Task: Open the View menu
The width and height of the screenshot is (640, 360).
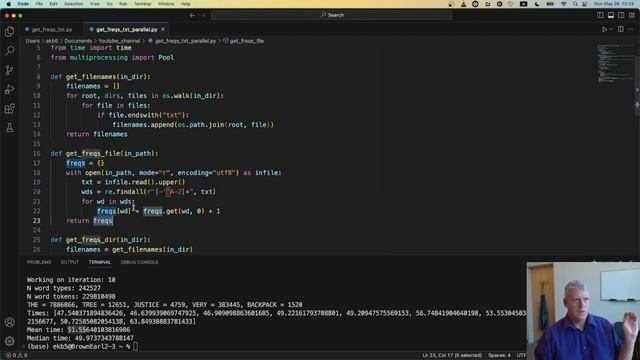Action: pyautogui.click(x=95, y=4)
